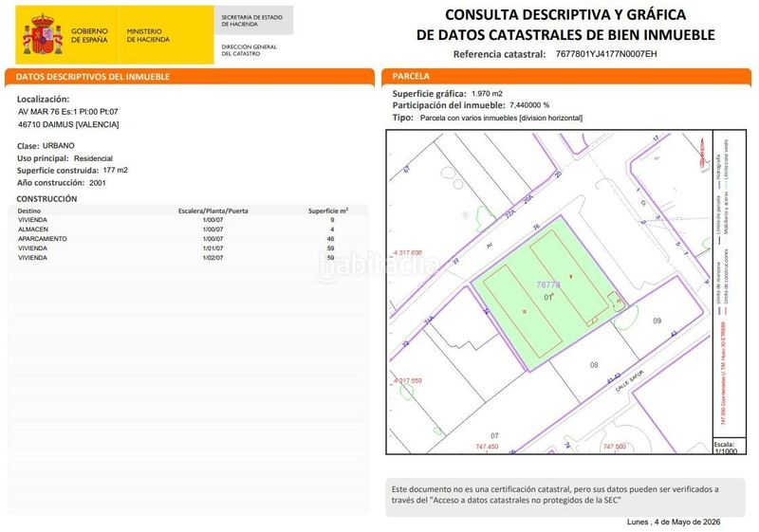Click the 'Escala: 1/1000' label

pyautogui.click(x=726, y=448)
